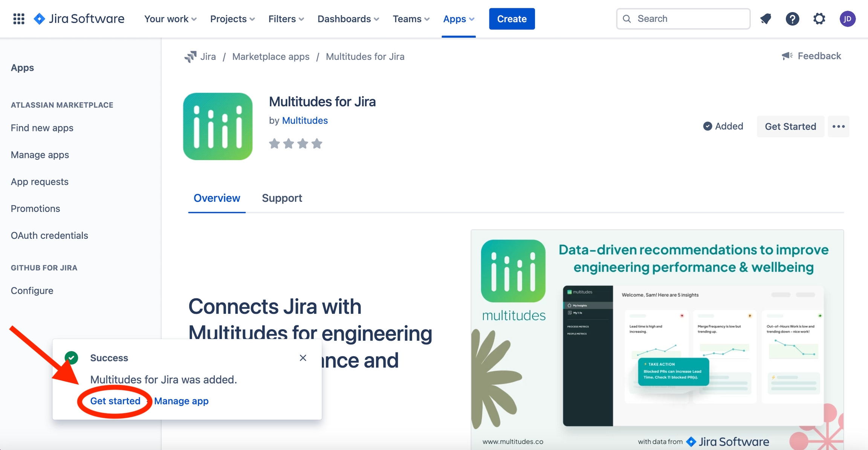
Task: Click the Apps sidebar heading
Action: click(22, 68)
